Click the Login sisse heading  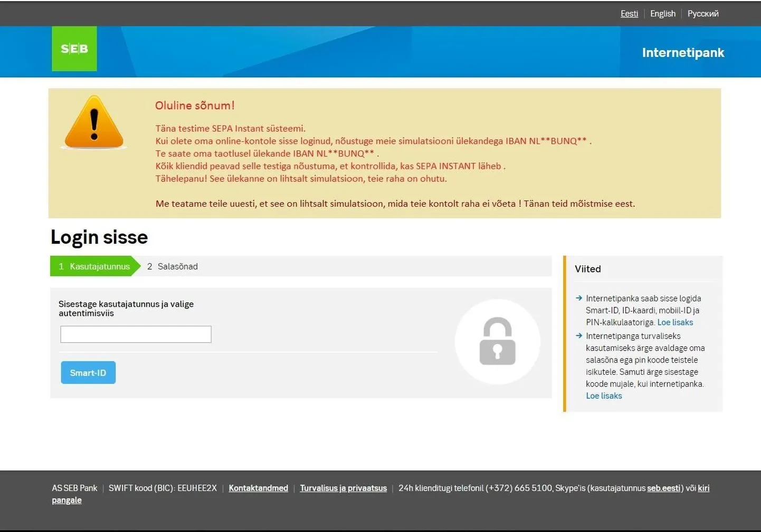tap(99, 237)
